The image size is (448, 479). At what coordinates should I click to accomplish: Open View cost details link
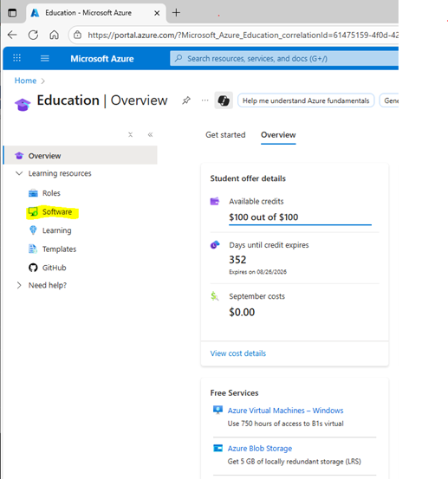point(238,353)
